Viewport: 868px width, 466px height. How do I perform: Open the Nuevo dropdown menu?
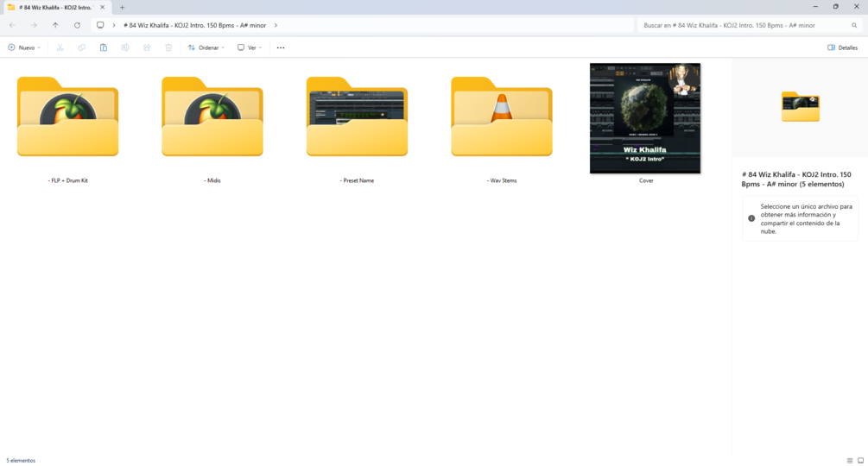[x=24, y=47]
